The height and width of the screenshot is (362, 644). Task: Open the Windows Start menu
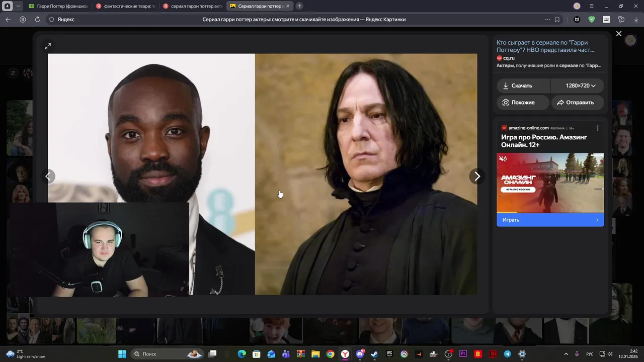[122, 354]
